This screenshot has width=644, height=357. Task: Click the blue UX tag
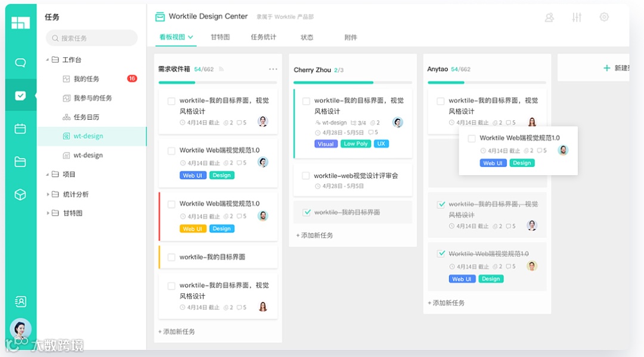click(x=381, y=144)
